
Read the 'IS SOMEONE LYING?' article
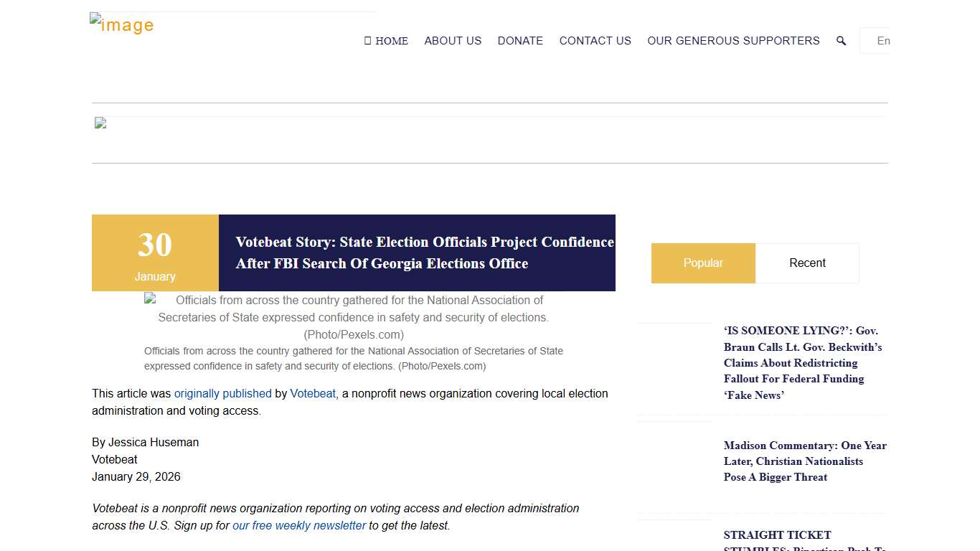pyautogui.click(x=802, y=362)
